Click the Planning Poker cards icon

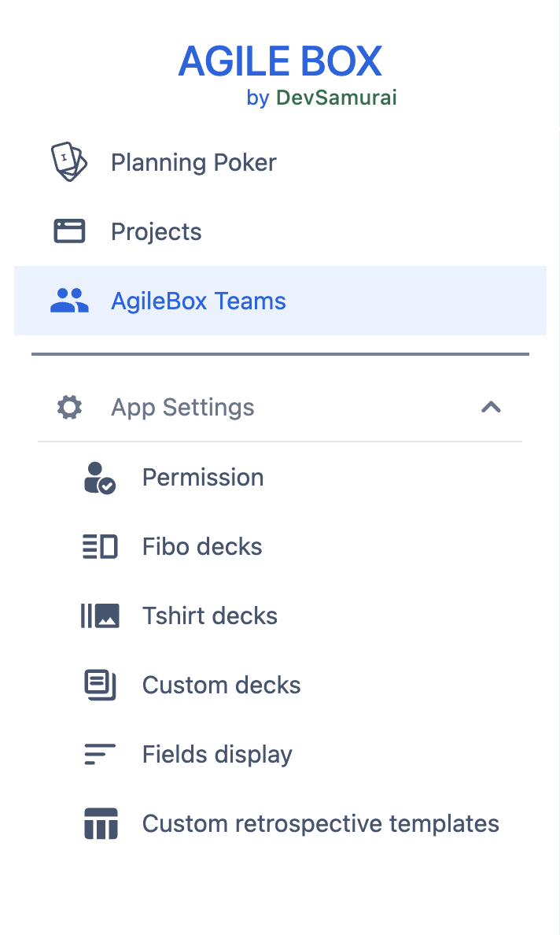[69, 161]
